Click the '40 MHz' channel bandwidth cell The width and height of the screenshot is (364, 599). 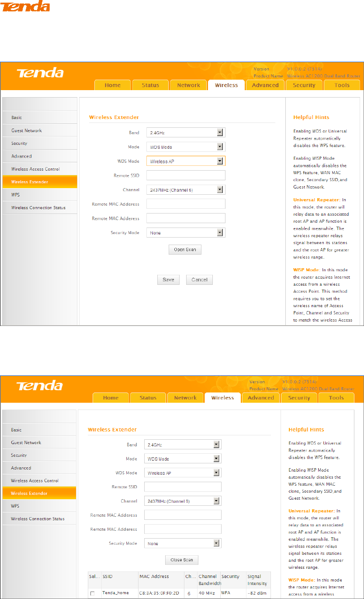(207, 593)
